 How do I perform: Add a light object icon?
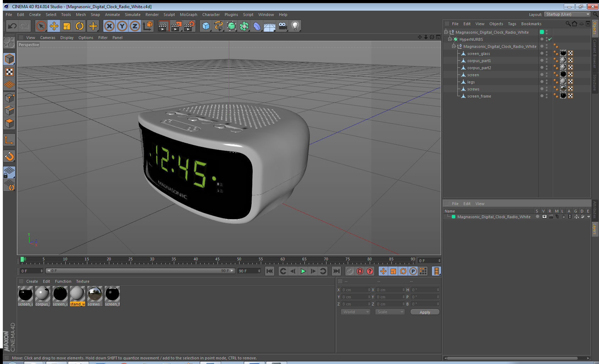295,26
